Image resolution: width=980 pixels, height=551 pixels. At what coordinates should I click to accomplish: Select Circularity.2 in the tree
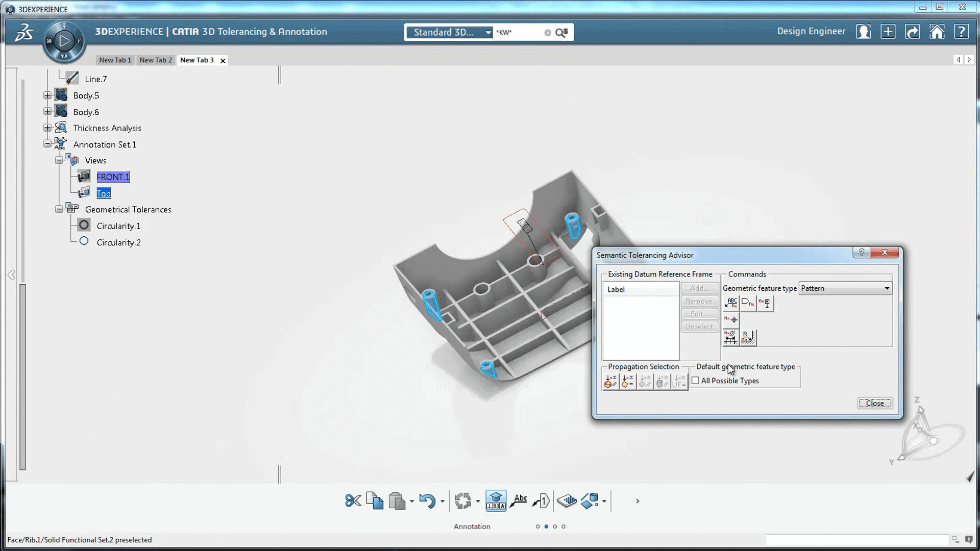118,242
